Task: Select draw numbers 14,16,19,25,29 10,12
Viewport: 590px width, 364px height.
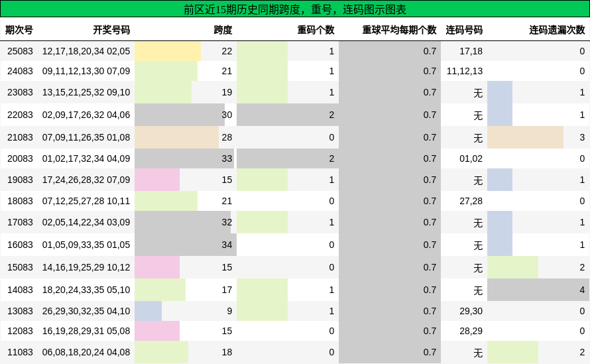Action: pyautogui.click(x=86, y=267)
